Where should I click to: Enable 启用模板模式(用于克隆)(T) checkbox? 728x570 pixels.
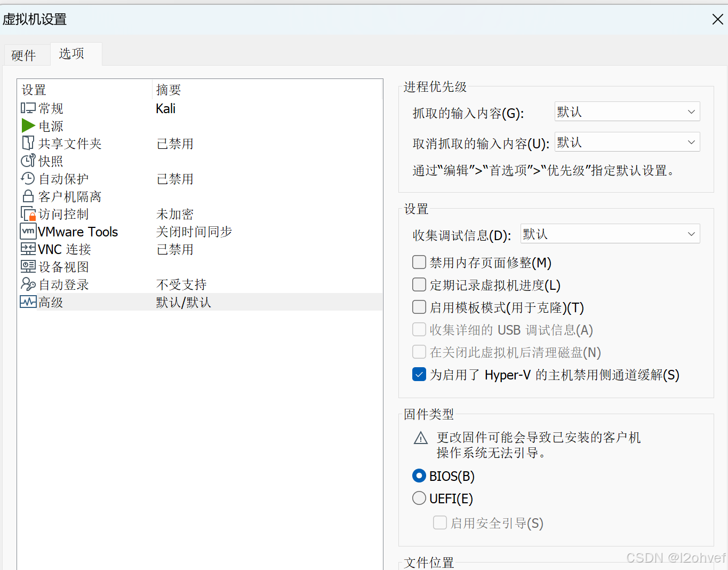point(419,307)
